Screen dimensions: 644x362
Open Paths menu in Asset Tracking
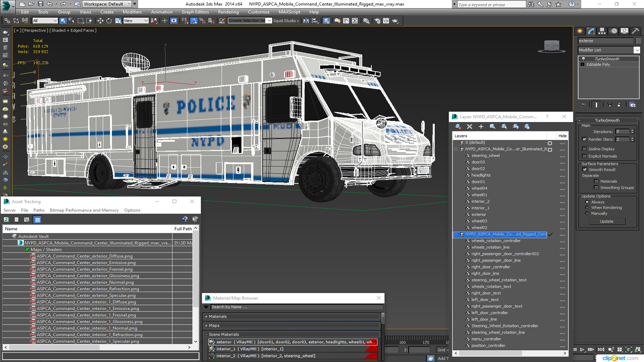coord(39,210)
